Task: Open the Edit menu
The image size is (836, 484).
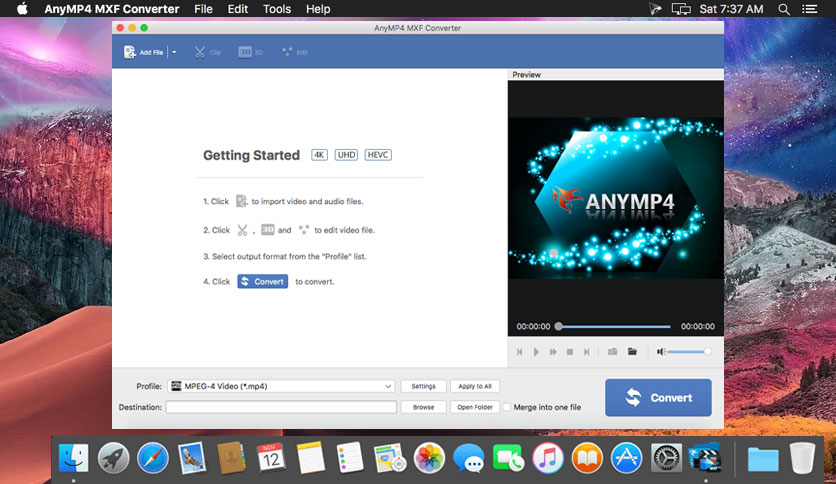Action: tap(238, 9)
